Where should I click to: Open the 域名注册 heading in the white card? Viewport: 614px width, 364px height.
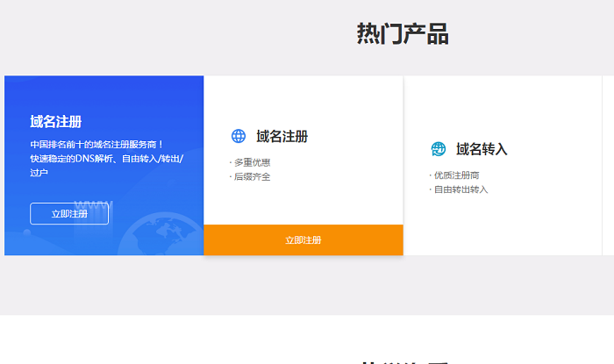point(282,136)
